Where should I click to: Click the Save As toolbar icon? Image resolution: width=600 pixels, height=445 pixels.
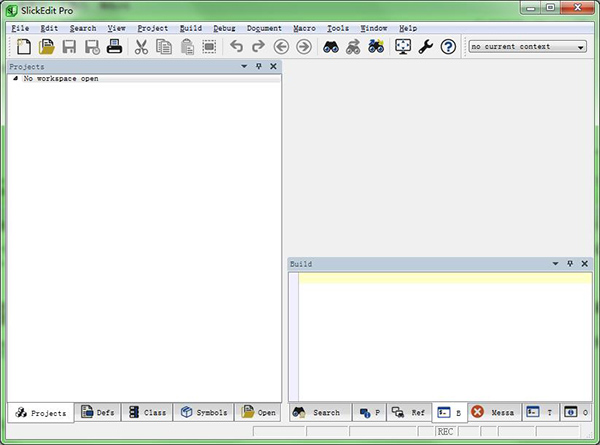tap(92, 47)
